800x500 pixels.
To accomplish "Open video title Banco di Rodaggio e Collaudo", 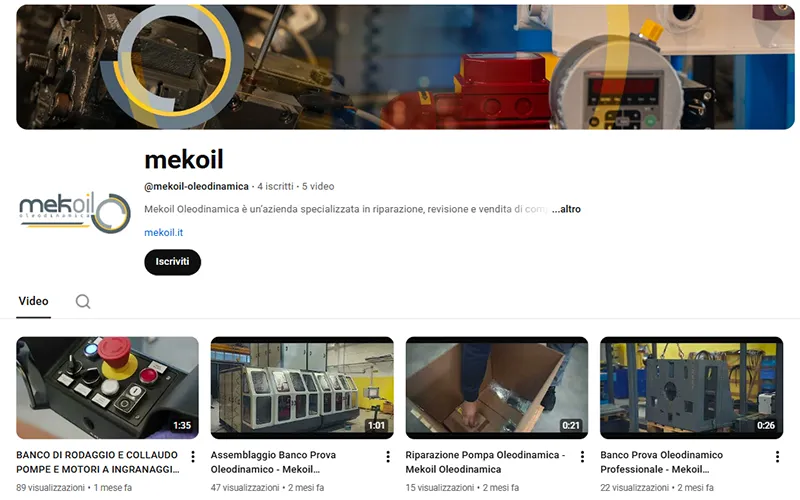I will (97, 462).
